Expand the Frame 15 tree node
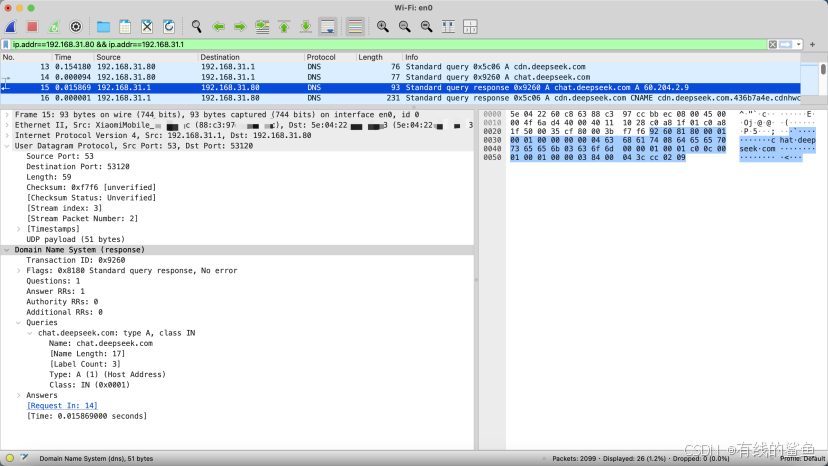Viewport: 828px width, 466px height. click(x=7, y=115)
